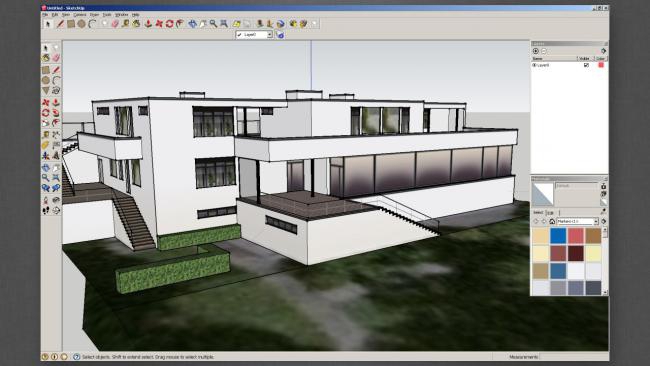650x366 pixels.
Task: Activate the Walk footprints tool in left palette
Action: 46,210
